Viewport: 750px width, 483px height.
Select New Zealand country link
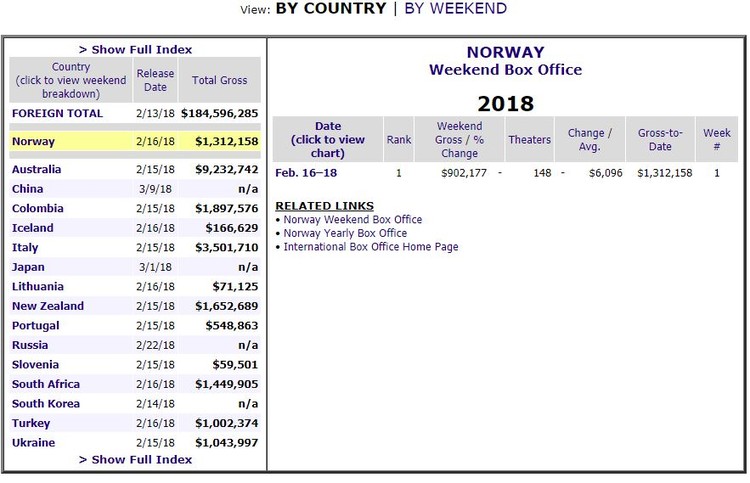[48, 306]
